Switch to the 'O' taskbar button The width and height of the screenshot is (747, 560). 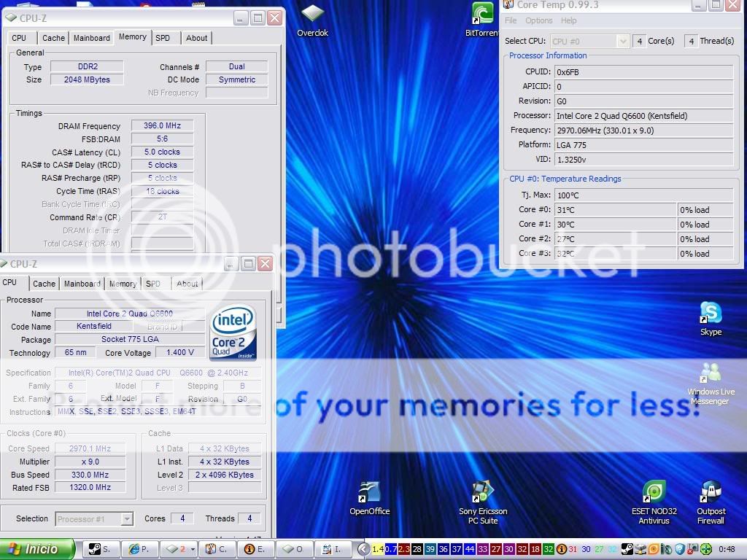(x=293, y=549)
